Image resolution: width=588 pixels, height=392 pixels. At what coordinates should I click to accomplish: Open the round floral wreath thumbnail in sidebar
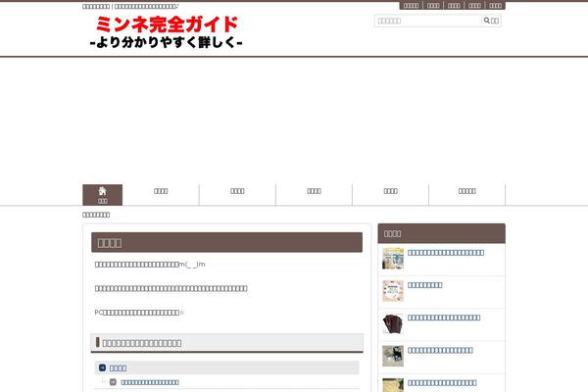[x=393, y=291]
